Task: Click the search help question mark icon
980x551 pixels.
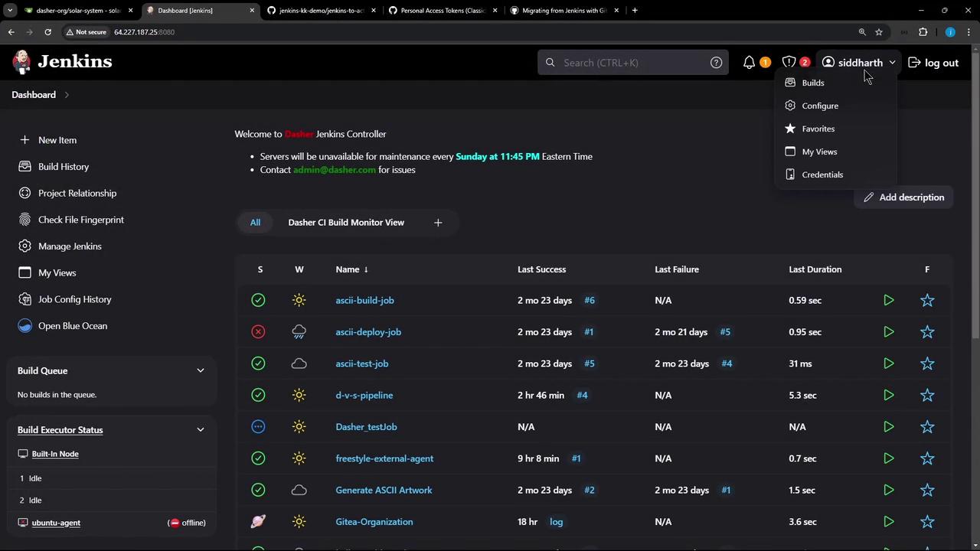Action: (716, 63)
